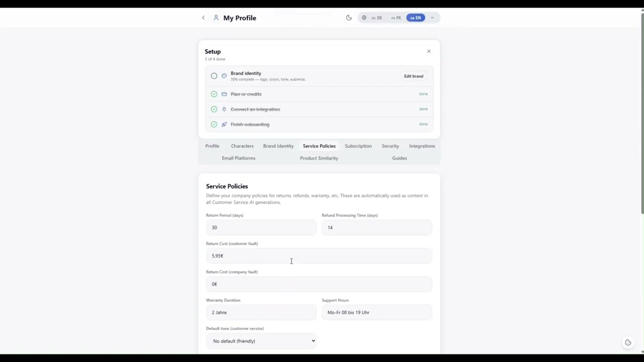Viewport: 644px width, 362px height.
Task: Click the credit card icon for Plan or credits
Action: pos(224,94)
